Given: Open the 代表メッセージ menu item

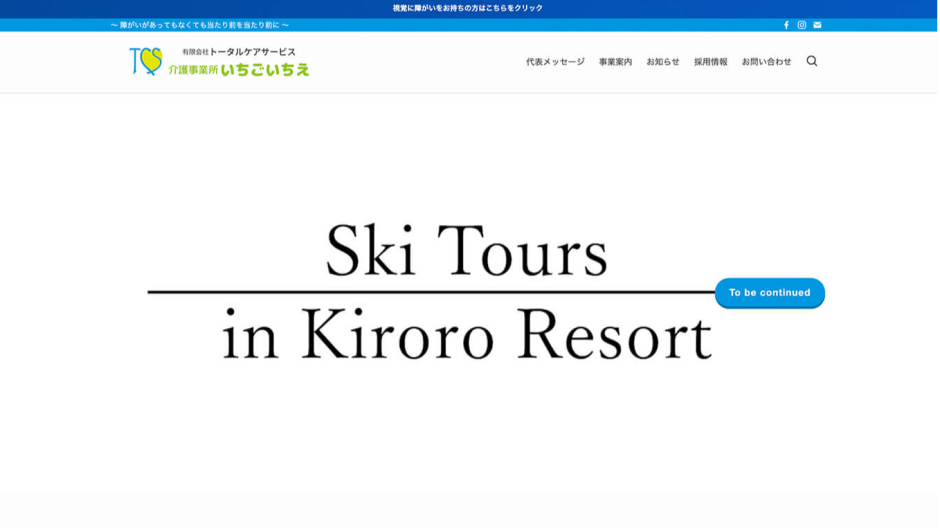Looking at the screenshot, I should (557, 62).
